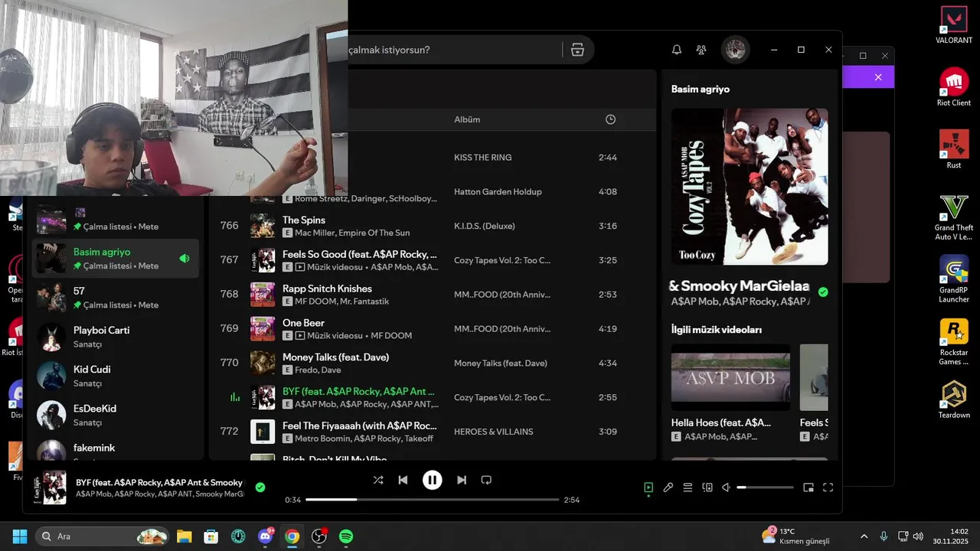This screenshot has height=551, width=980.
Task: Open KISS THE RING album link
Action: pos(482,158)
